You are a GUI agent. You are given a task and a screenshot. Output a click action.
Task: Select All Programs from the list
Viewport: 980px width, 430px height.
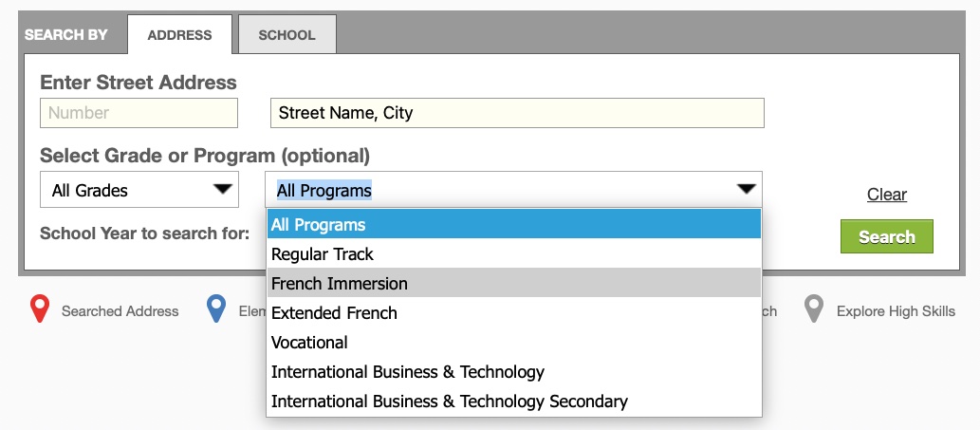pyautogui.click(x=514, y=224)
